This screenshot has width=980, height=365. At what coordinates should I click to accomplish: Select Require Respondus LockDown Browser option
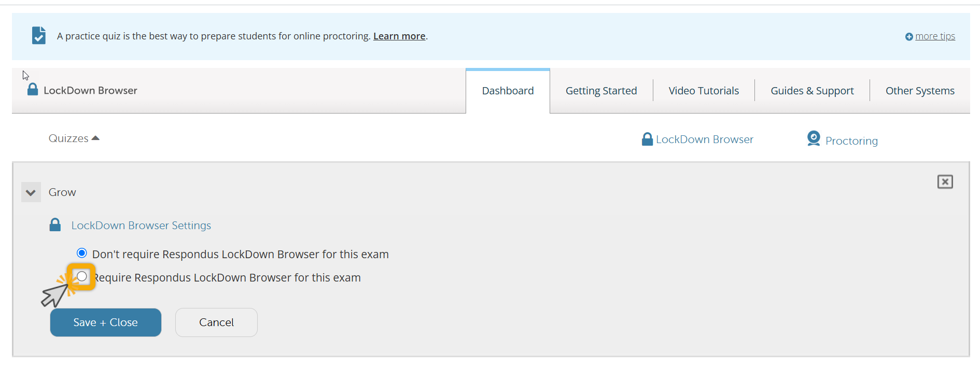(x=82, y=276)
